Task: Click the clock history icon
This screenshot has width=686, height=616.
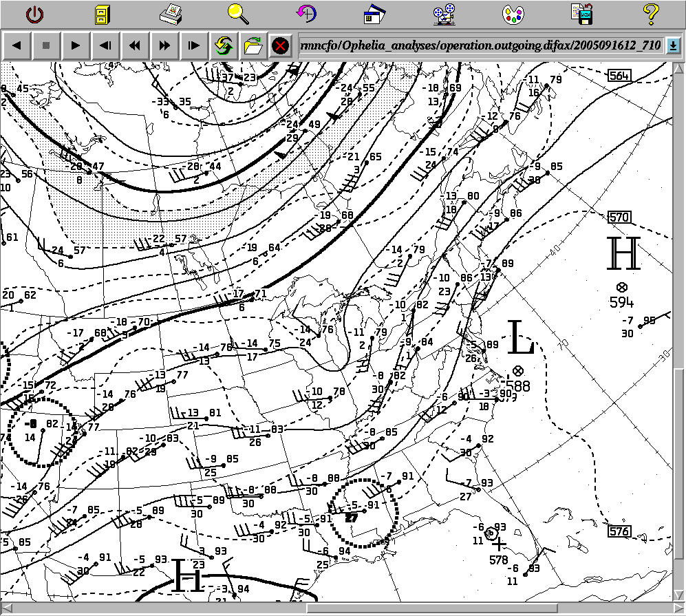Action: (x=307, y=13)
